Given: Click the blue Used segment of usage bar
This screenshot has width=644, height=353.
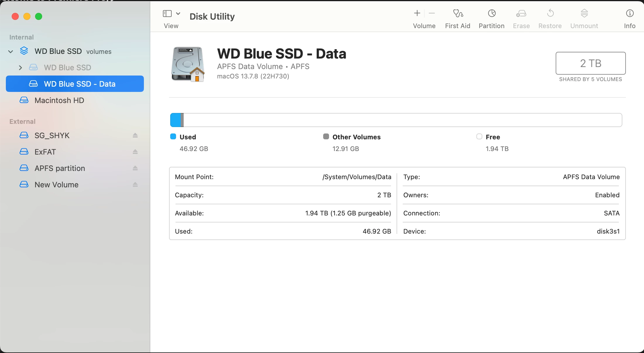Looking at the screenshot, I should pyautogui.click(x=175, y=120).
